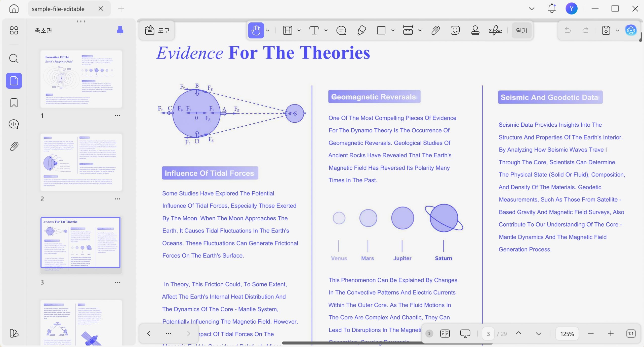
Task: Click the 닫기 close button in toolbar
Action: pos(521,30)
